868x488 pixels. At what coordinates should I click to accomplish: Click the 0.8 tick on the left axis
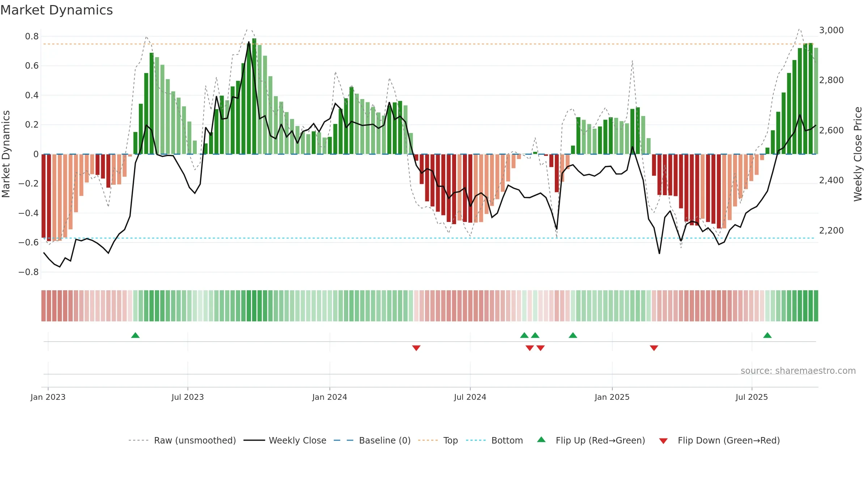click(x=32, y=36)
